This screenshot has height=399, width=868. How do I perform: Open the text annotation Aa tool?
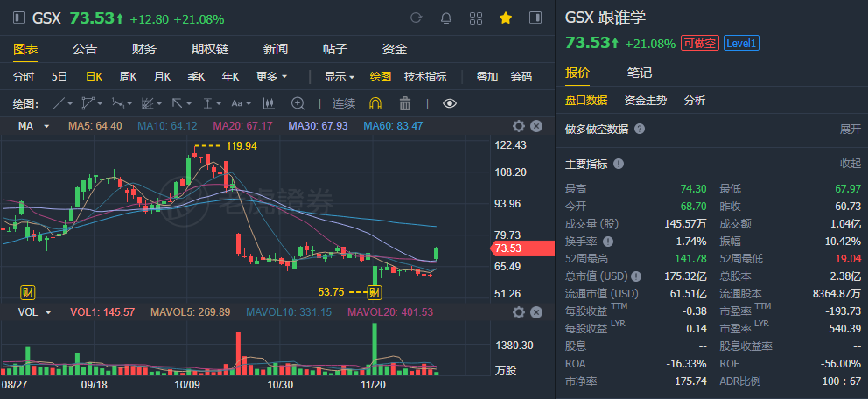(x=237, y=103)
